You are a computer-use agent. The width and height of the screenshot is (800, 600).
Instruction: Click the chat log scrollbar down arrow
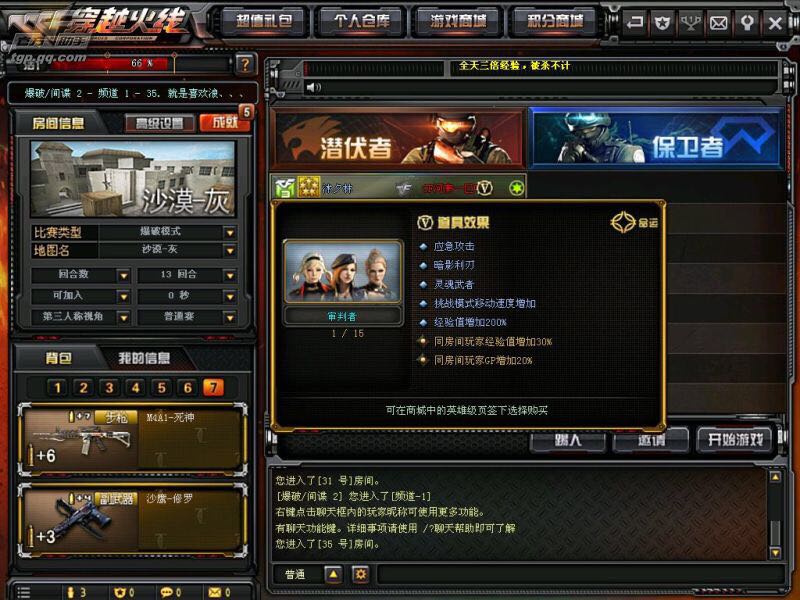point(775,553)
